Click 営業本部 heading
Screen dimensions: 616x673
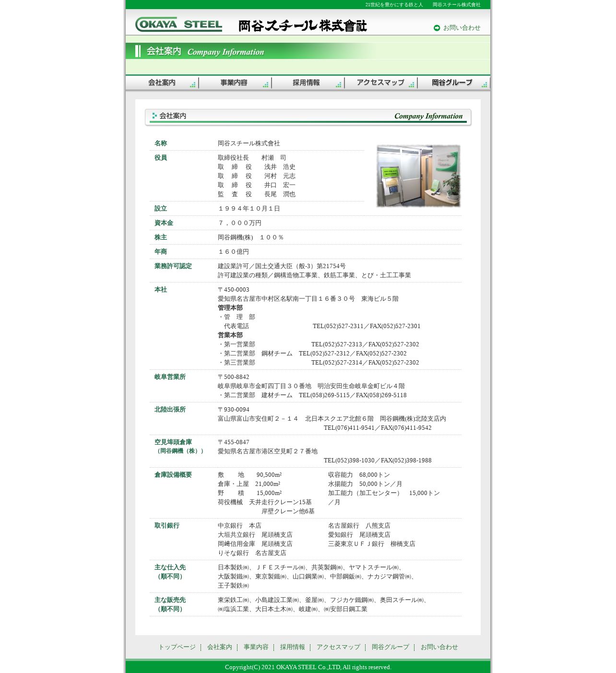(x=230, y=335)
